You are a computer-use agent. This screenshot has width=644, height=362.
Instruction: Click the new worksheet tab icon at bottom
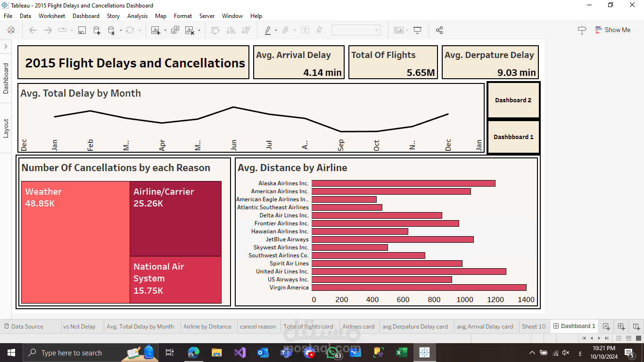(606, 326)
